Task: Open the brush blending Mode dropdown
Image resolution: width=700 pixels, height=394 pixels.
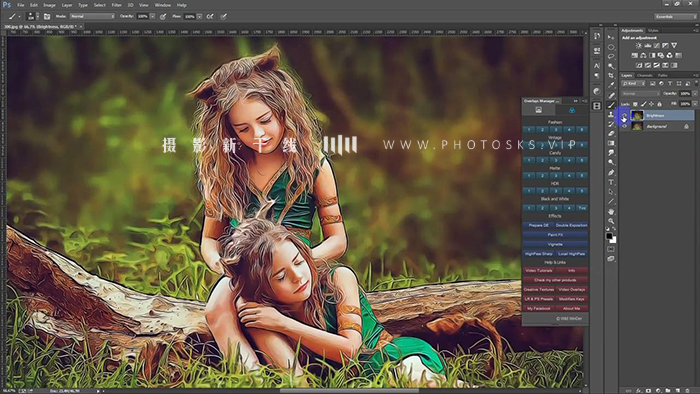Action: pyautogui.click(x=92, y=17)
